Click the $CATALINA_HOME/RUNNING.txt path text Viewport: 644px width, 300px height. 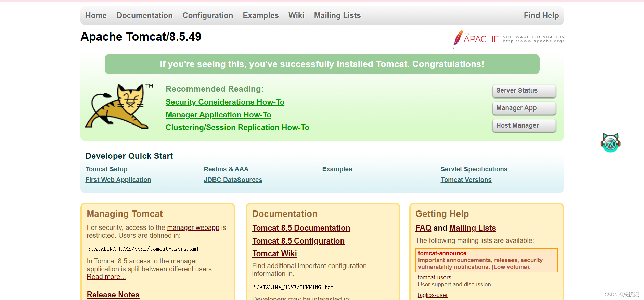coord(293,287)
